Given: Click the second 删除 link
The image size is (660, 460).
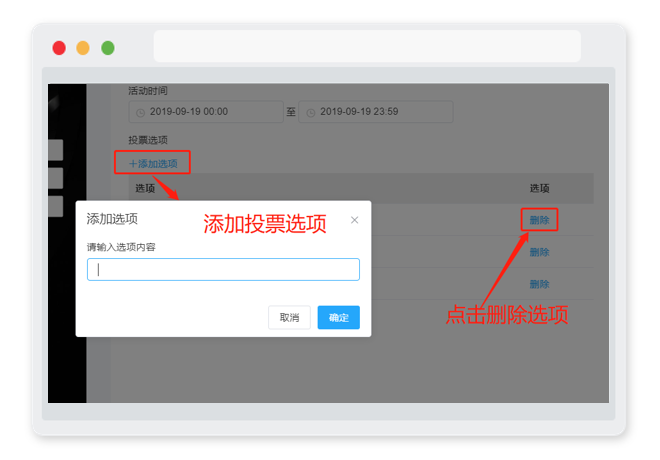Looking at the screenshot, I should click(539, 252).
